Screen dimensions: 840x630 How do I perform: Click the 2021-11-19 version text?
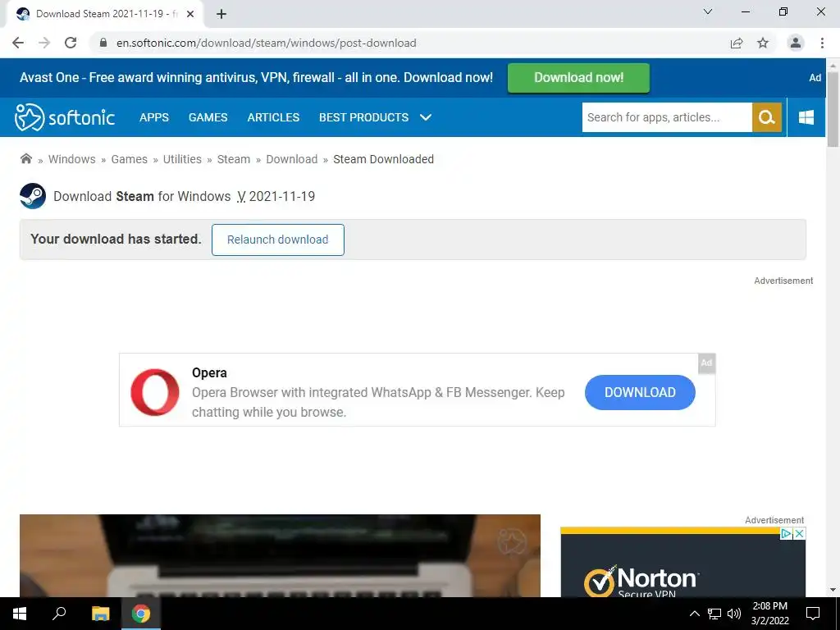(x=282, y=196)
